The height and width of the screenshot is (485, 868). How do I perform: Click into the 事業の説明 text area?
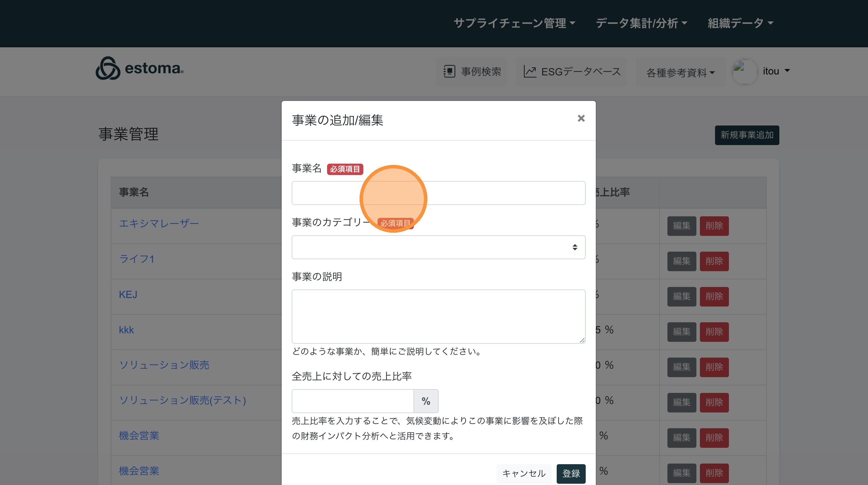pyautogui.click(x=438, y=317)
